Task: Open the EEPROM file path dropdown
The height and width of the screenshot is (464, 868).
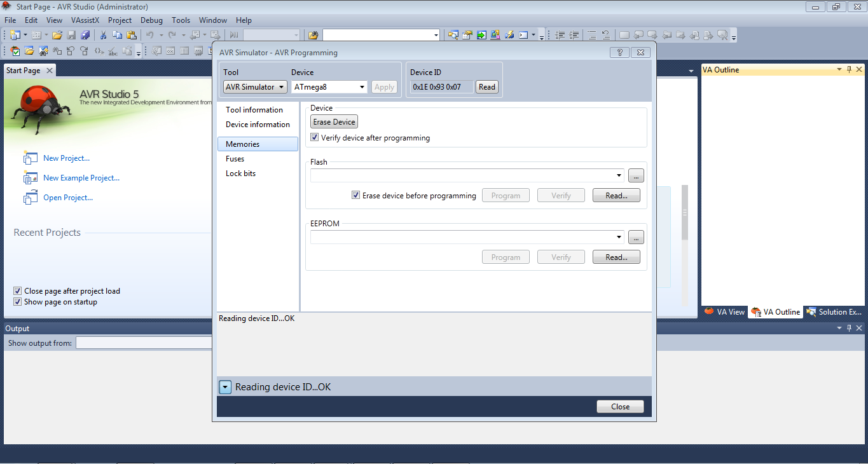Action: coord(619,237)
